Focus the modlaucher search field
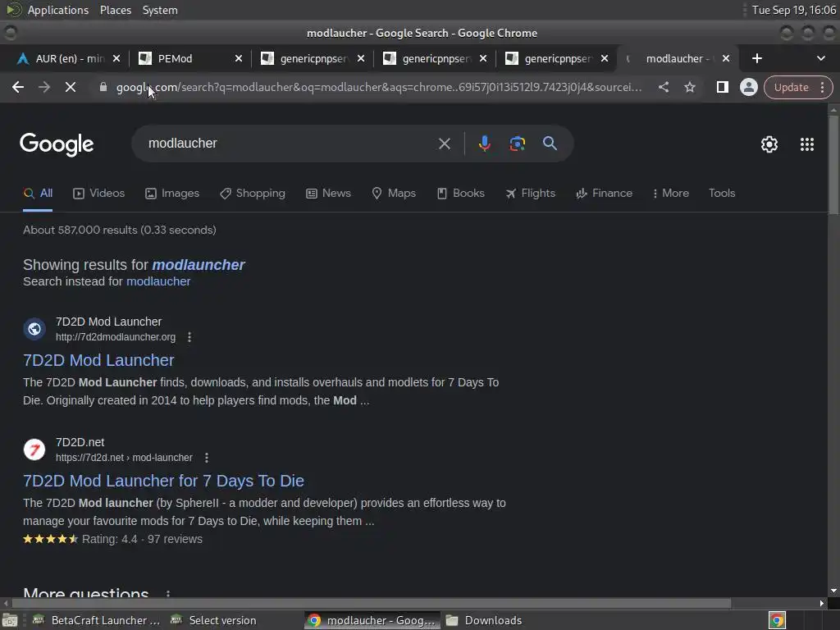840x630 pixels. (290, 144)
